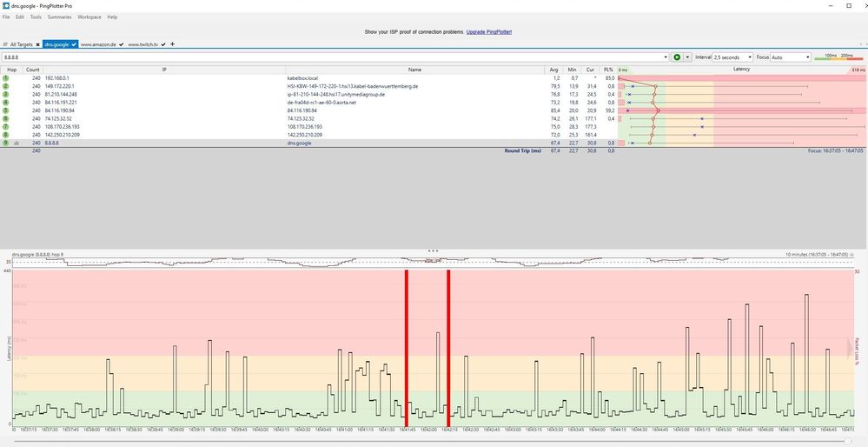The image size is (868, 447).
Task: Close the All Targets tab with its X
Action: [37, 44]
